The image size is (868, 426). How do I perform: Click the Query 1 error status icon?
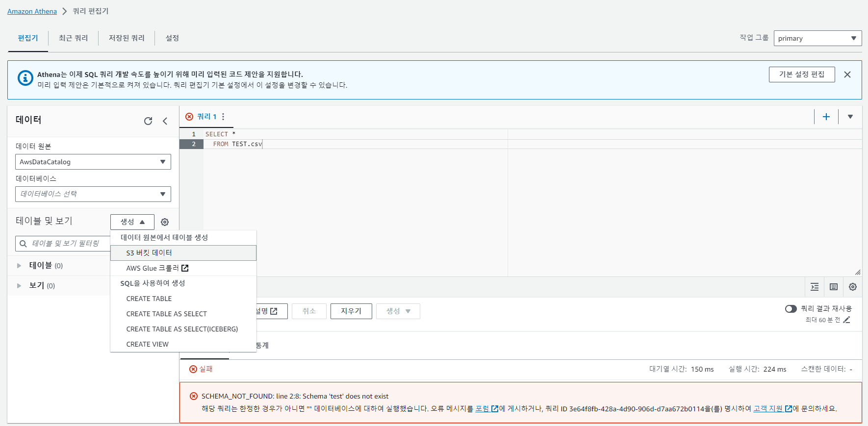click(x=189, y=117)
